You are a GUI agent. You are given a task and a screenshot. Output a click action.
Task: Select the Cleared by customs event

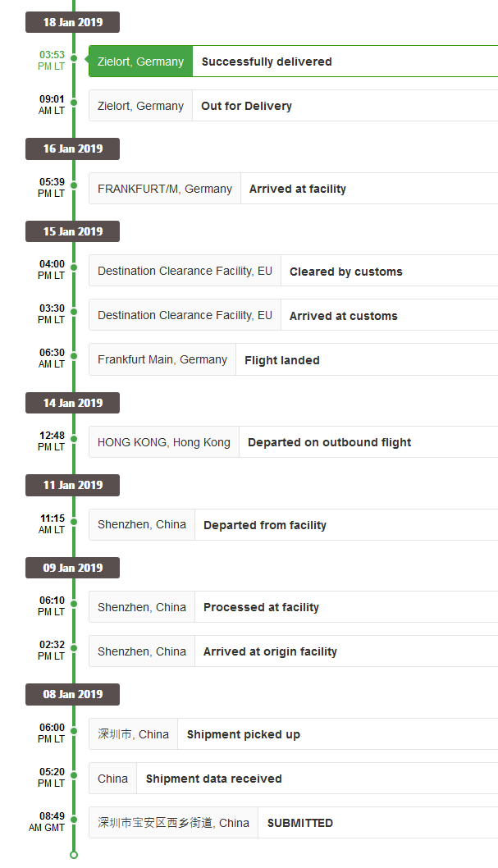click(x=293, y=271)
